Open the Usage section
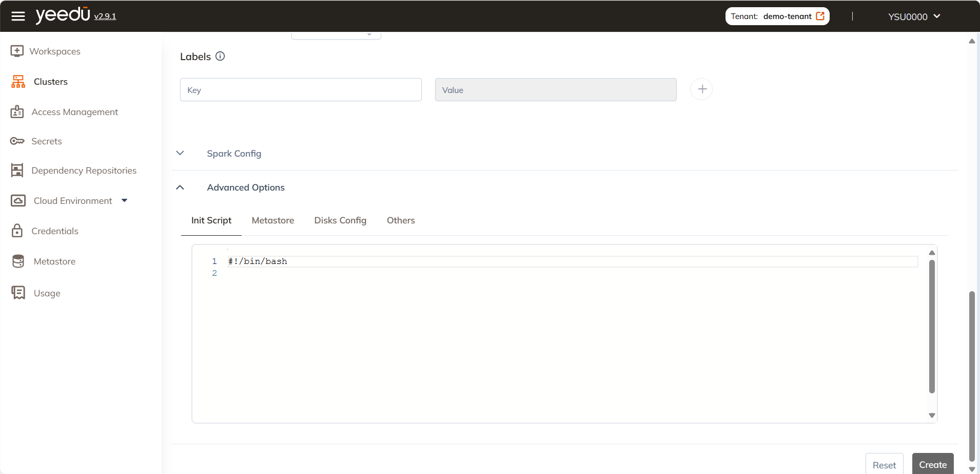 coord(47,293)
